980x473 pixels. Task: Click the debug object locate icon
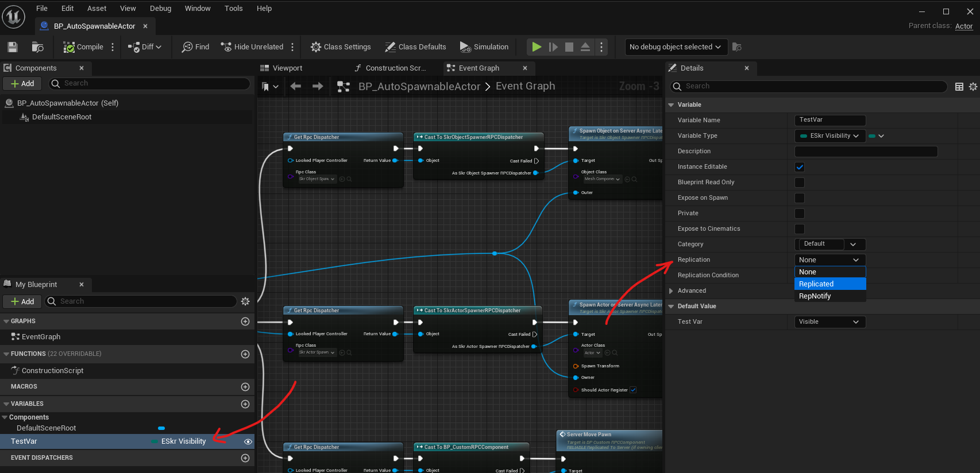[737, 47]
